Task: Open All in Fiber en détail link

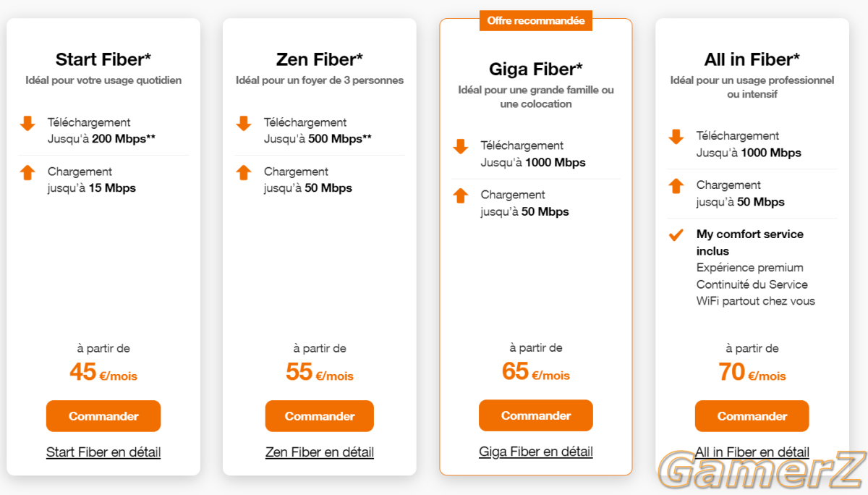Action: click(752, 452)
